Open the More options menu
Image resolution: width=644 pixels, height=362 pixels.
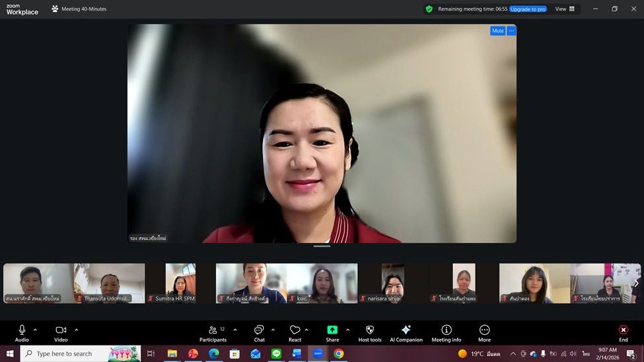pos(484,330)
